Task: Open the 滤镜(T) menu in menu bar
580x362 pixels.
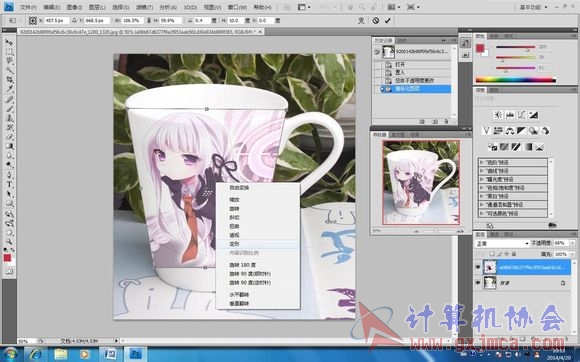Action: click(x=144, y=7)
